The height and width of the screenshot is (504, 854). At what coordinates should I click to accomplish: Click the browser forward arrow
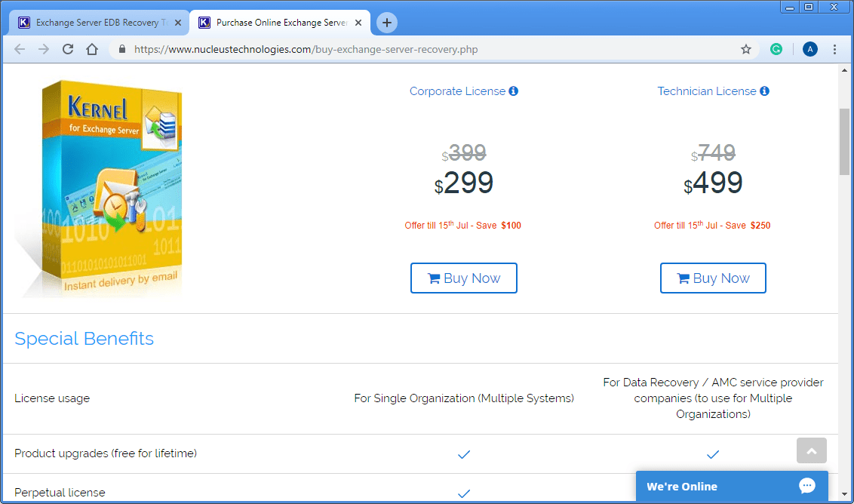pos(44,49)
